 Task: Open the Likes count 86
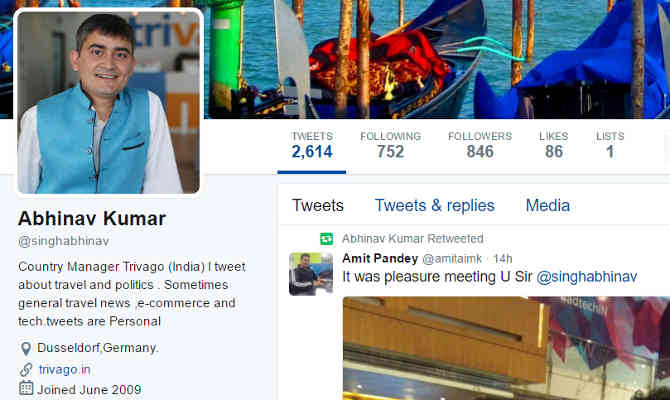553,146
